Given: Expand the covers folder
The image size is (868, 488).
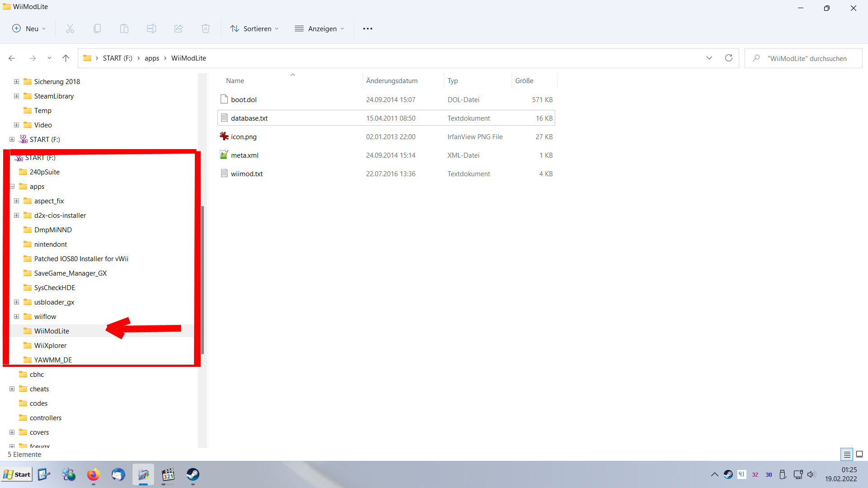Looking at the screenshot, I should [x=12, y=432].
